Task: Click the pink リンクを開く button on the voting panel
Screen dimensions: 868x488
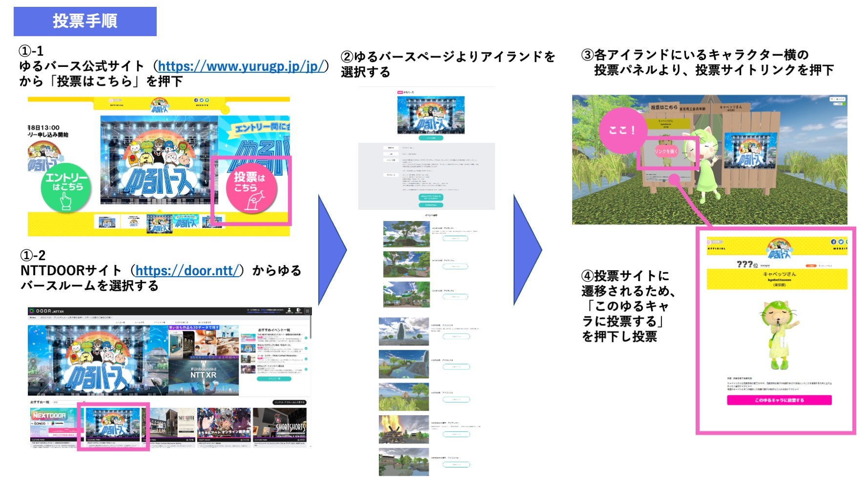Action: pos(666,151)
